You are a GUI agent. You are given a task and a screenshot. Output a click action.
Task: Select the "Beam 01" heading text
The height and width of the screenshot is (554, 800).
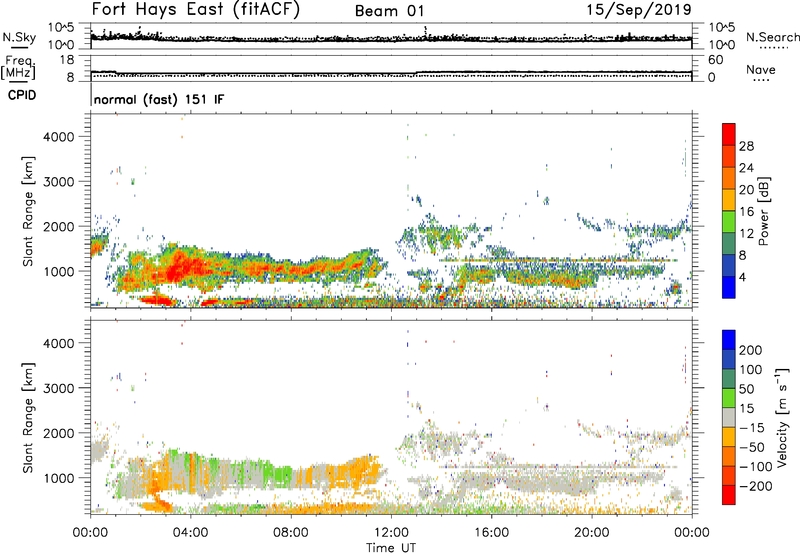pos(390,11)
